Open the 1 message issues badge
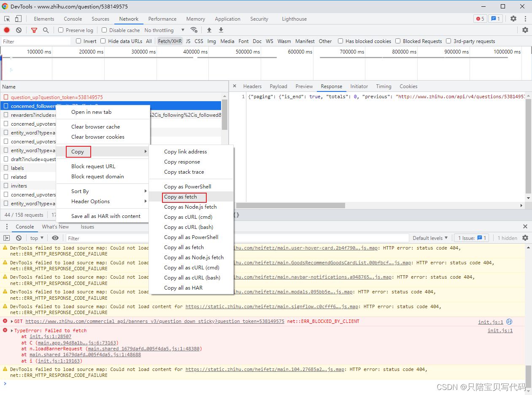The image size is (532, 395). click(495, 19)
